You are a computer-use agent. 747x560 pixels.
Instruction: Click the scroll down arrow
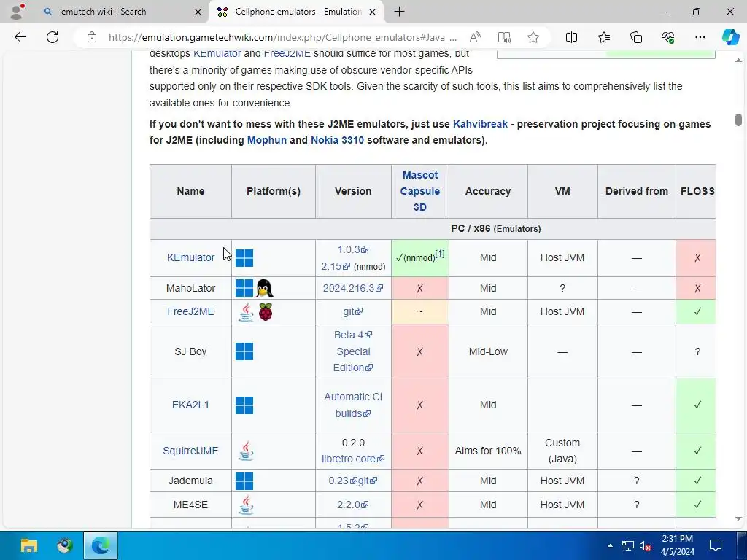[x=738, y=518]
